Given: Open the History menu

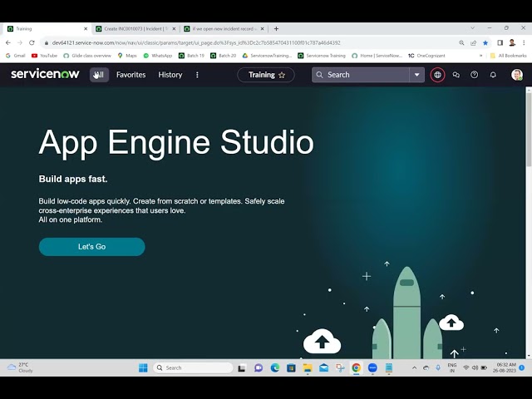Looking at the screenshot, I should tap(170, 75).
